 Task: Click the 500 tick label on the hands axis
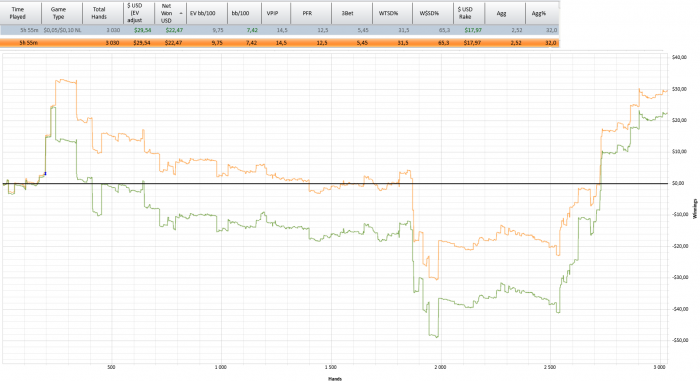(111, 367)
